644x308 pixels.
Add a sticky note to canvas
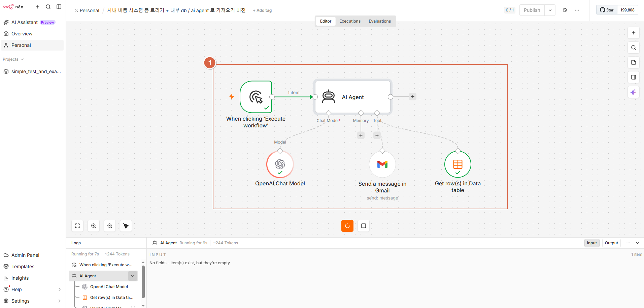pyautogui.click(x=634, y=62)
